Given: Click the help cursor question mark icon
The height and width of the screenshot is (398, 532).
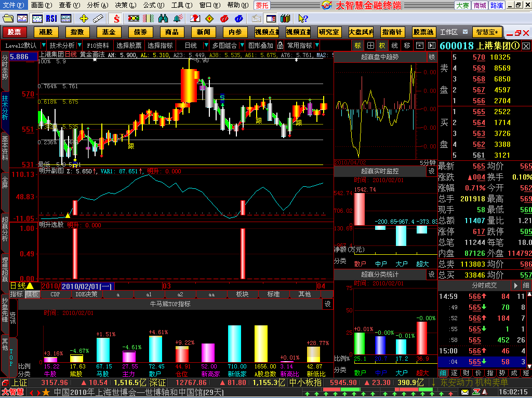Looking at the screenshot, I should [302, 19].
